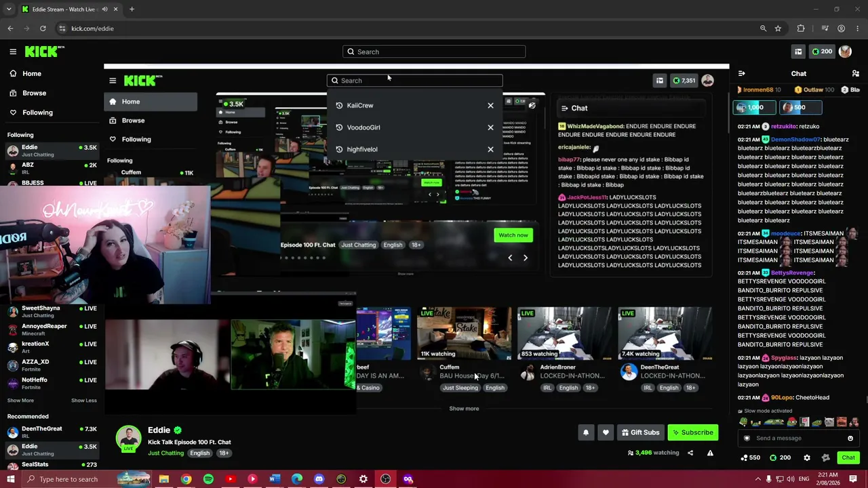Open the chat settings gear
Image resolution: width=868 pixels, height=488 pixels.
807,457
